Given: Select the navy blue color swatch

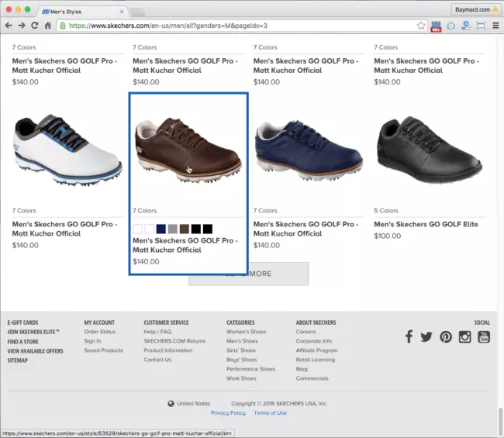Looking at the screenshot, I should [161, 229].
